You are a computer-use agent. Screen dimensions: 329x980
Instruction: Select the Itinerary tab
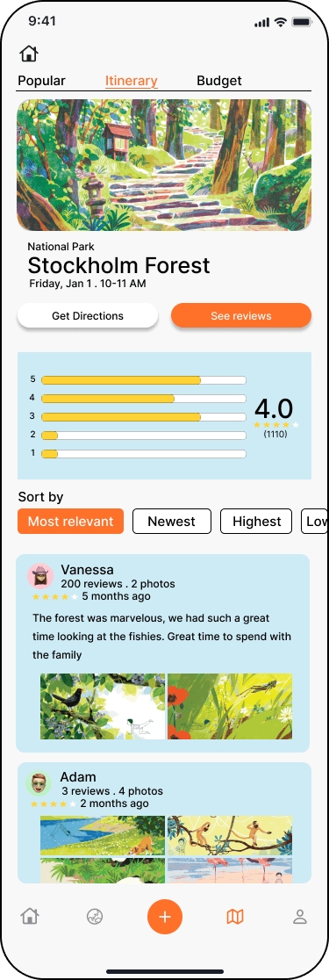point(131,82)
